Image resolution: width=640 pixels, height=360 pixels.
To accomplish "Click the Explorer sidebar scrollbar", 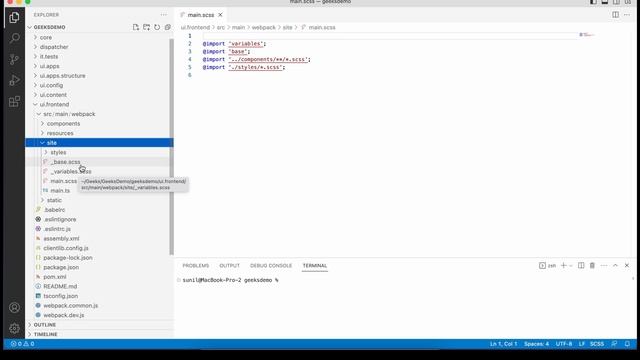I will [x=172, y=147].
